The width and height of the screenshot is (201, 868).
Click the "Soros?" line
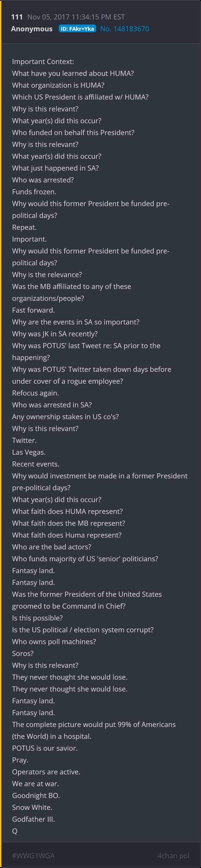click(x=23, y=653)
